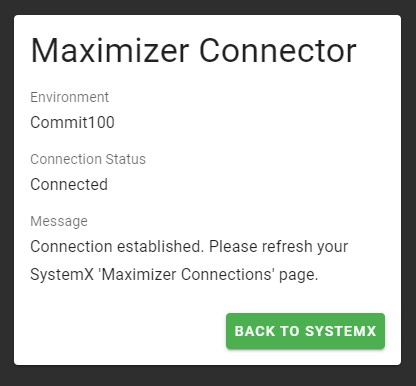
Task: Select the Maximizer Connector heading
Action: point(193,51)
